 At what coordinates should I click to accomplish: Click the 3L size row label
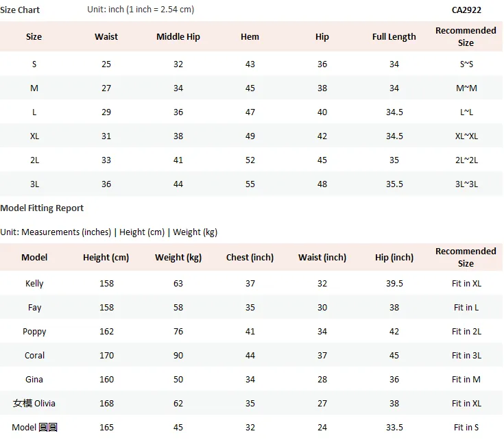[x=34, y=184]
